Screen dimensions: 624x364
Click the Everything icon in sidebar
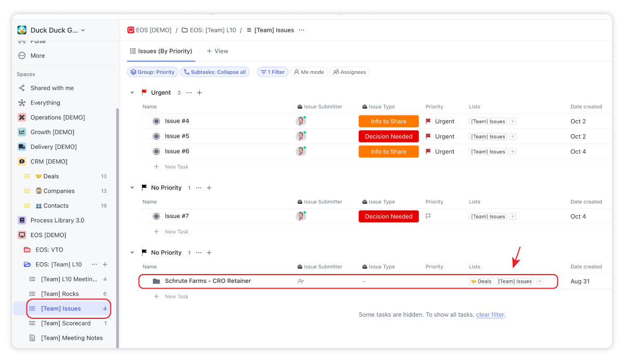(x=22, y=103)
